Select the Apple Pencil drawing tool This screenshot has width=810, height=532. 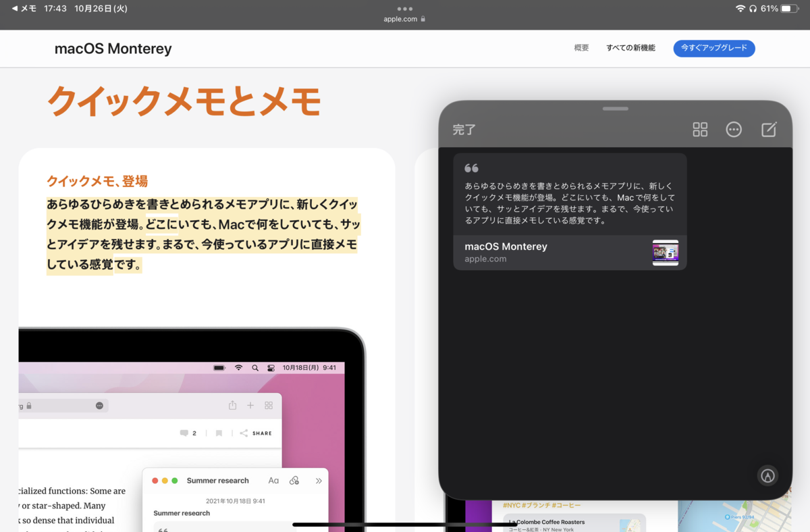[x=767, y=475]
